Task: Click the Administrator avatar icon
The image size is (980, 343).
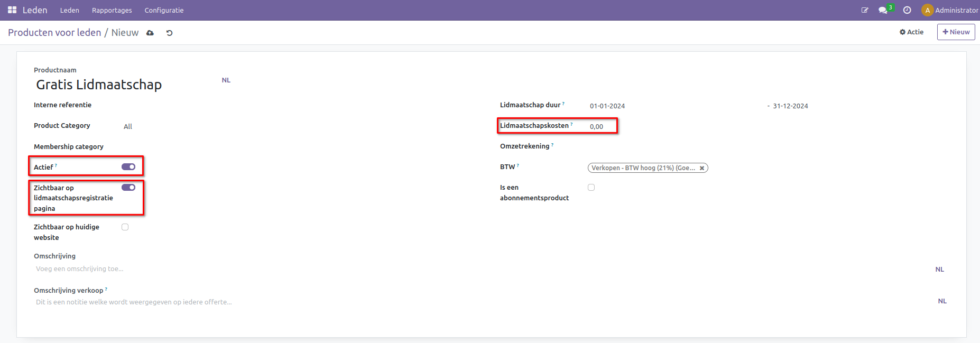Action: (x=927, y=10)
